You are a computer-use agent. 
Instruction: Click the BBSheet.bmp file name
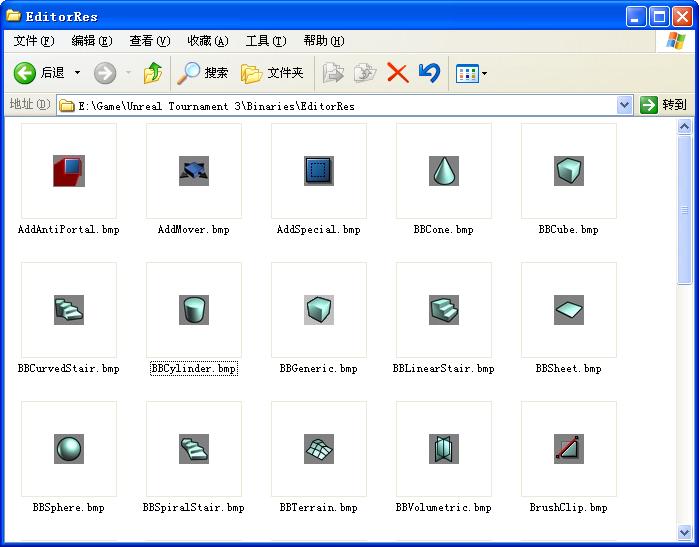[x=568, y=369]
